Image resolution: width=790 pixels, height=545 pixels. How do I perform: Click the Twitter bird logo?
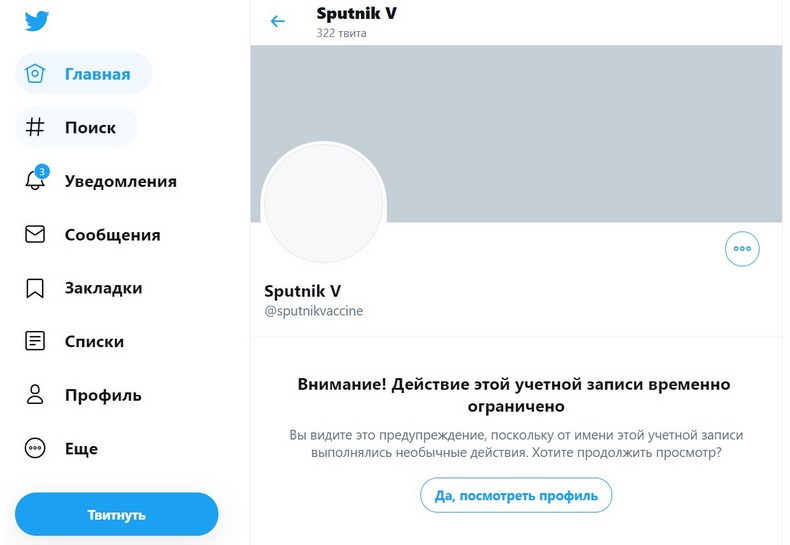(x=37, y=21)
